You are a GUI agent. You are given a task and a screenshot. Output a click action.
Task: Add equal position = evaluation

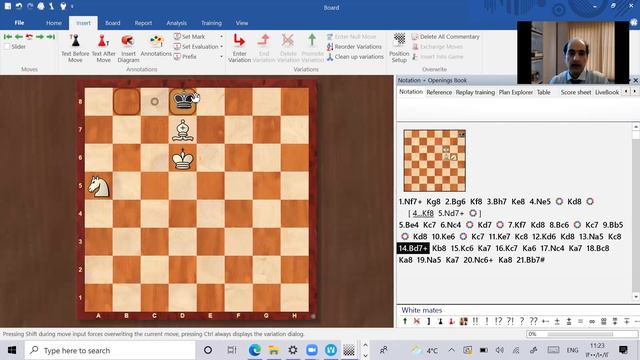(x=580, y=321)
